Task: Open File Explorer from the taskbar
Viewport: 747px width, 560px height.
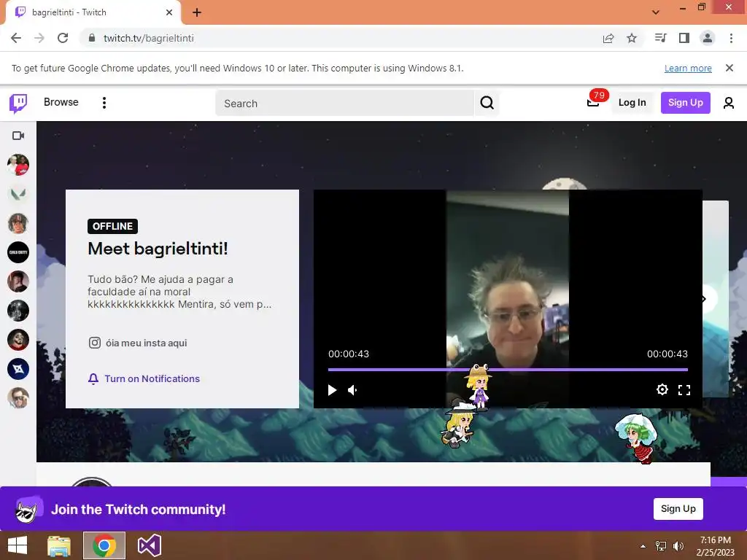Action: pos(59,545)
